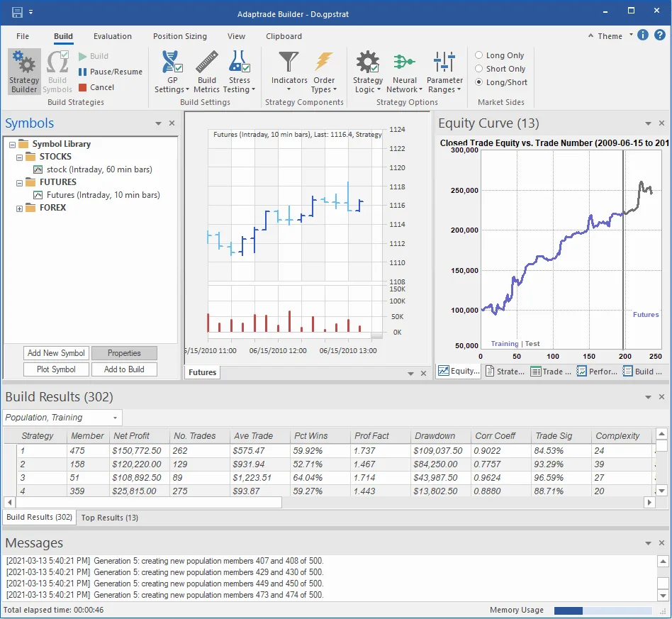
Task: Collapse the STOCKS folder
Action: [x=19, y=157]
